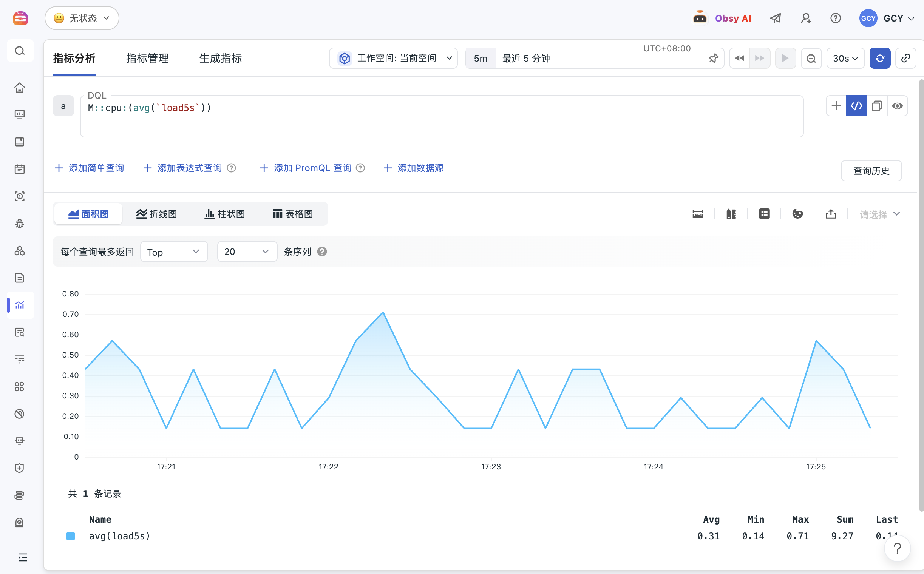924x574 pixels.
Task: Click 添加表达式查询 link
Action: pos(183,168)
